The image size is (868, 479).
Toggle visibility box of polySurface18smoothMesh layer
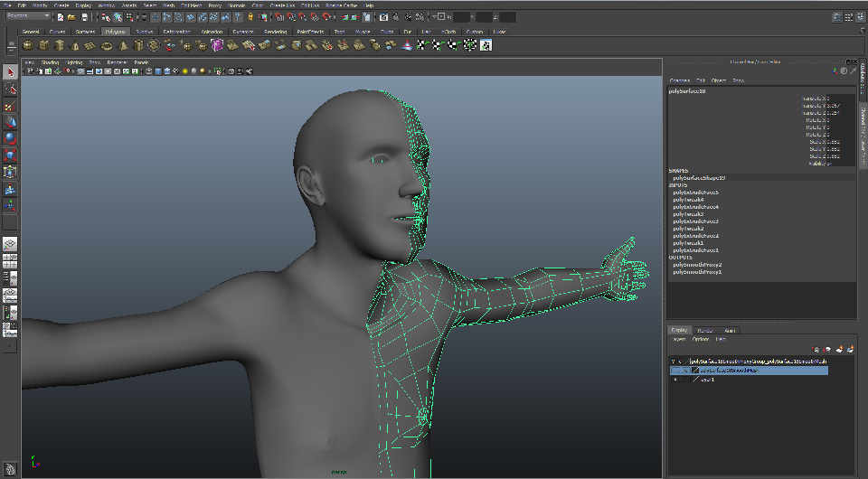coord(675,371)
